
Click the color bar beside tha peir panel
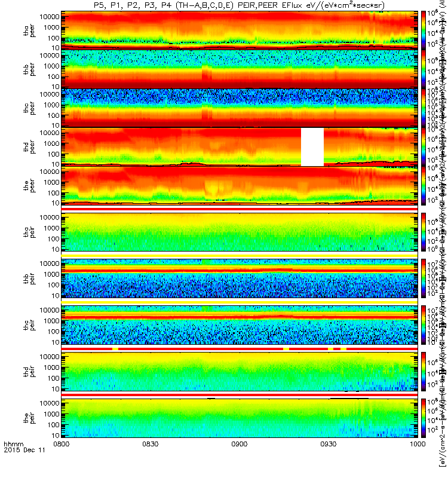[424, 232]
